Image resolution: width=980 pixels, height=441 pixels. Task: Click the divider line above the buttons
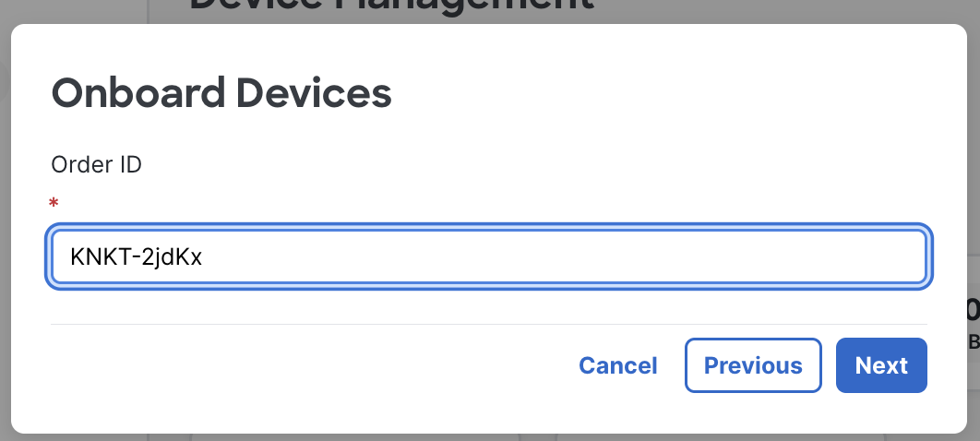[487, 324]
